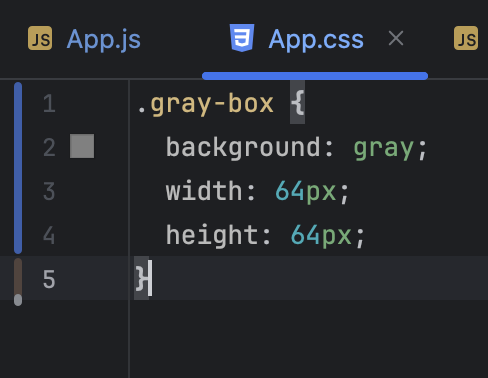Screen dimensions: 488x378
Task: Click blue change marker beside lines 1-4
Action: (18, 168)
